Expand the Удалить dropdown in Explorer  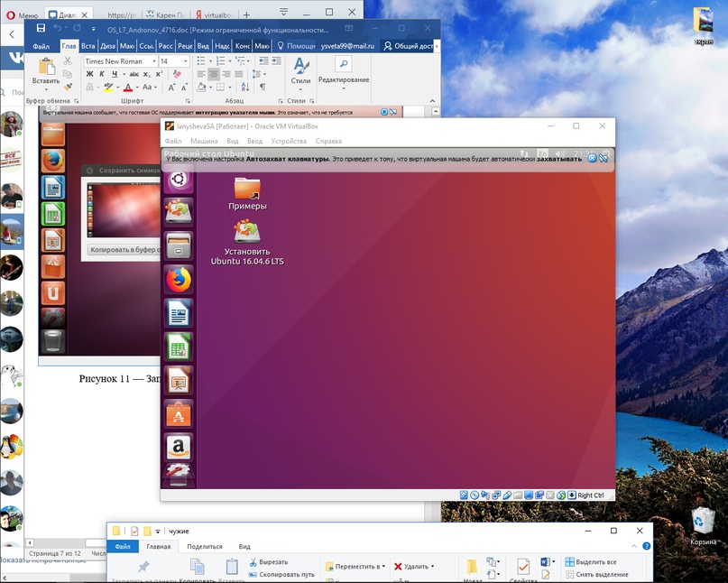[x=433, y=567]
